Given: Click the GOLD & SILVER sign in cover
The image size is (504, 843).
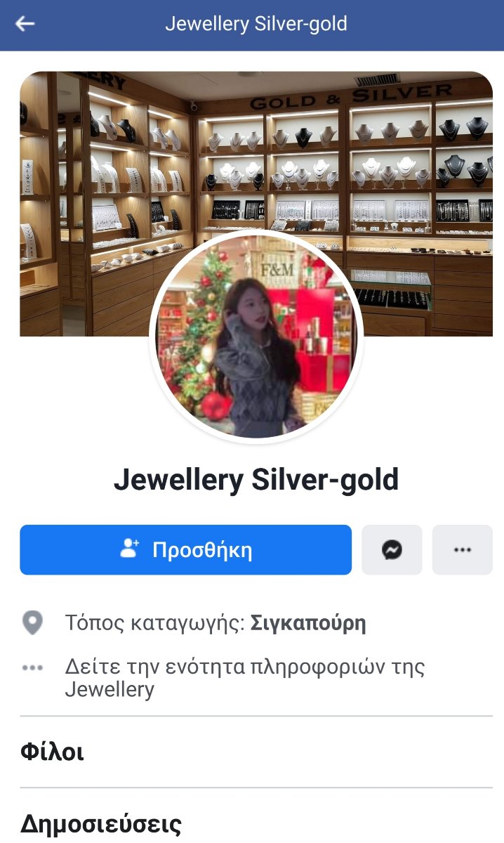Looking at the screenshot, I should pyautogui.click(x=350, y=97).
